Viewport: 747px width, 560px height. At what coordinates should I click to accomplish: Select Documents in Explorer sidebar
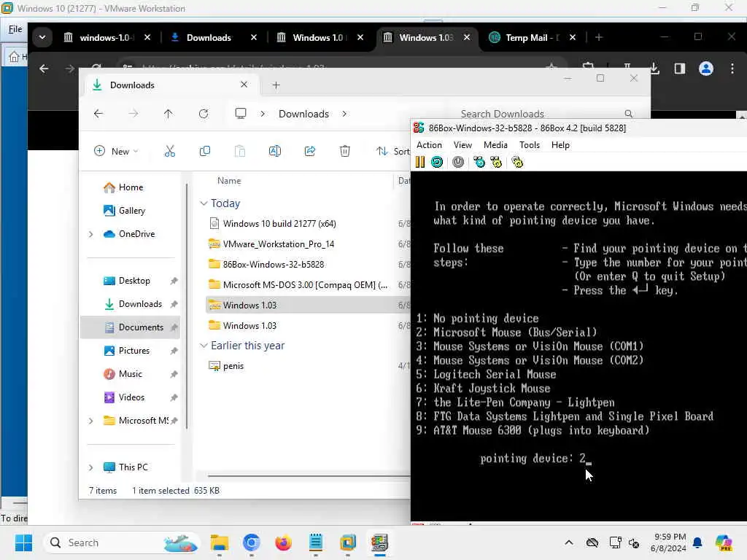(x=130, y=327)
